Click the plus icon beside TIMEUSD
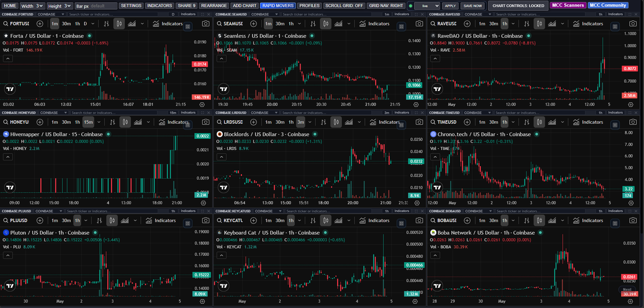644x308 pixels. [x=466, y=123]
